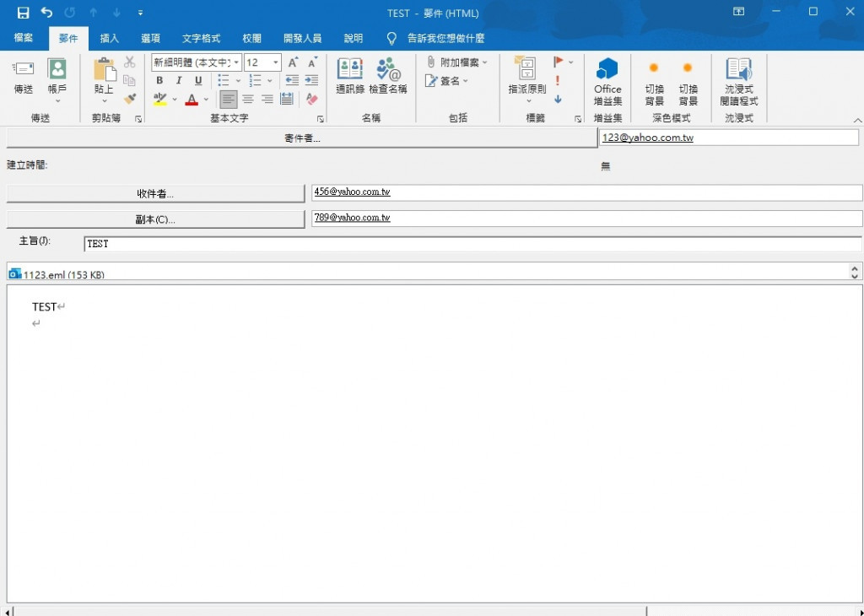Screen dimensions: 864x616
Task: Switch to the Review (校閱) tab
Action: 251,39
